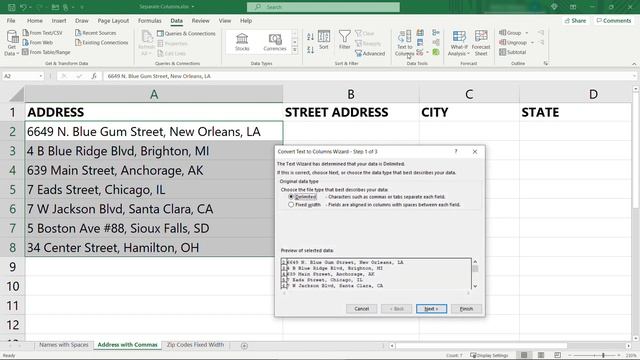Create a Forecast Sheet
The image size is (640, 360).
pos(481,43)
